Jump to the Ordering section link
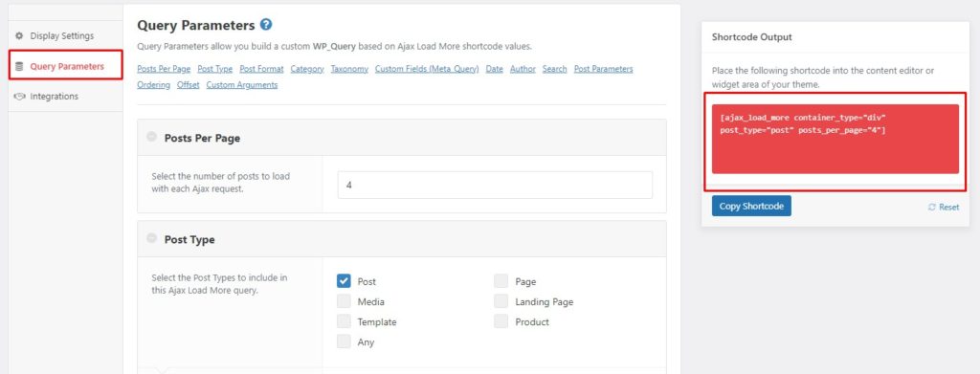 pos(153,85)
